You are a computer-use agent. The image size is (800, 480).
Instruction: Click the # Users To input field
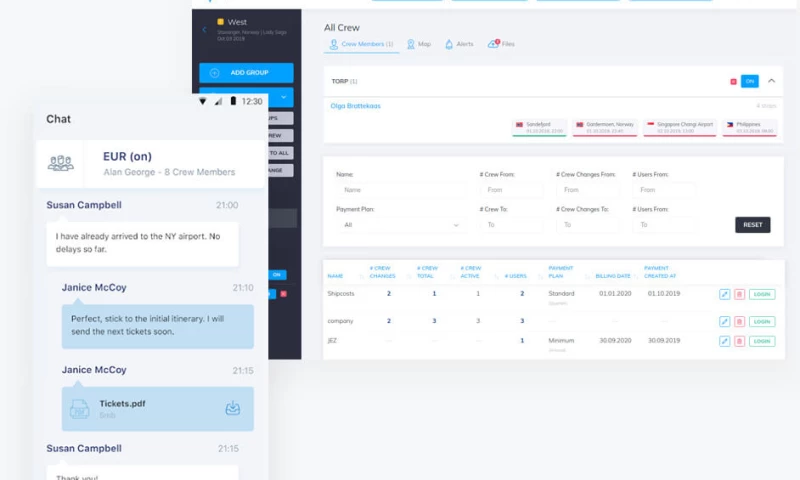pos(664,225)
